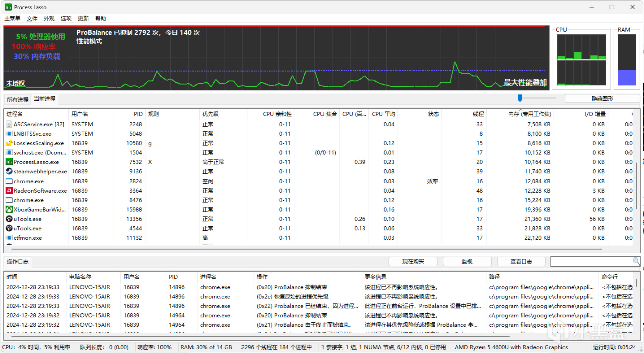
Task: Click the graph size slider handle
Action: [x=520, y=98]
